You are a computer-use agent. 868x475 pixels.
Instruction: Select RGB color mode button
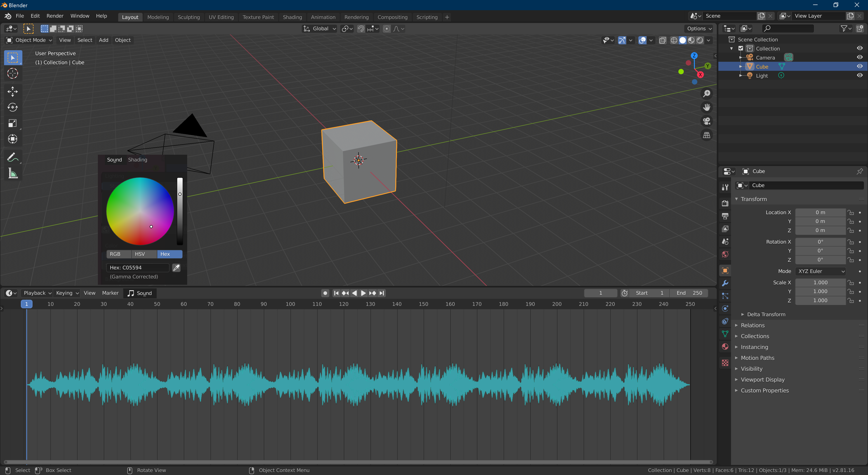119,254
